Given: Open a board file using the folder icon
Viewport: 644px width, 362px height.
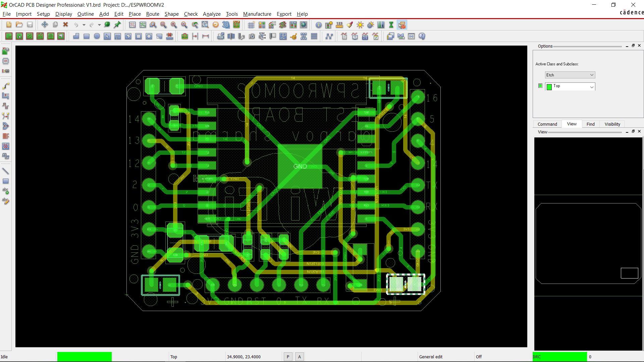Looking at the screenshot, I should pyautogui.click(x=19, y=25).
